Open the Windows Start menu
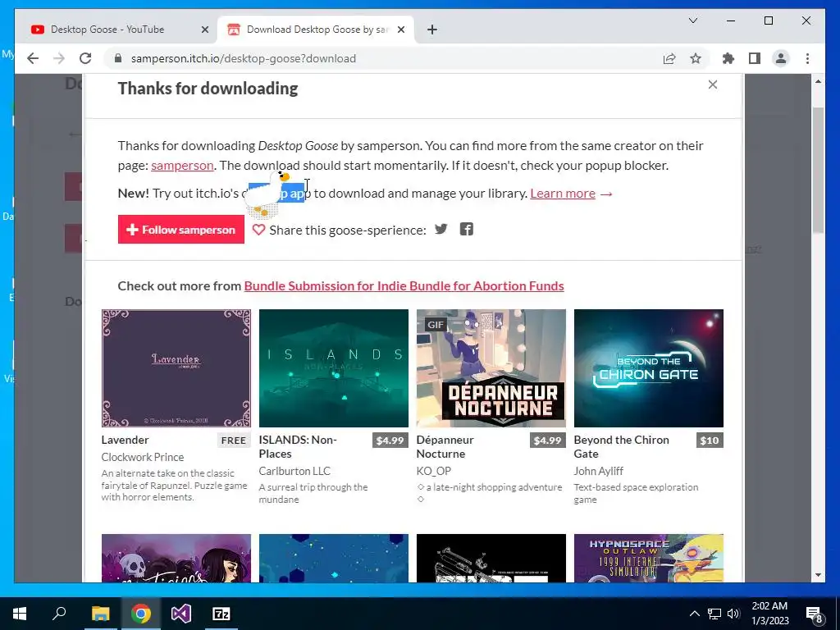Viewport: 840px width, 630px height. pos(20,614)
